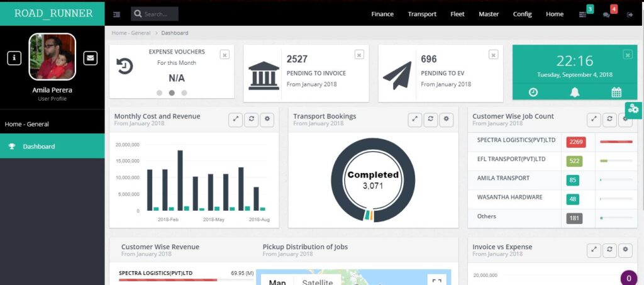Open the Fleet menu
644x285 pixels.
457,14
